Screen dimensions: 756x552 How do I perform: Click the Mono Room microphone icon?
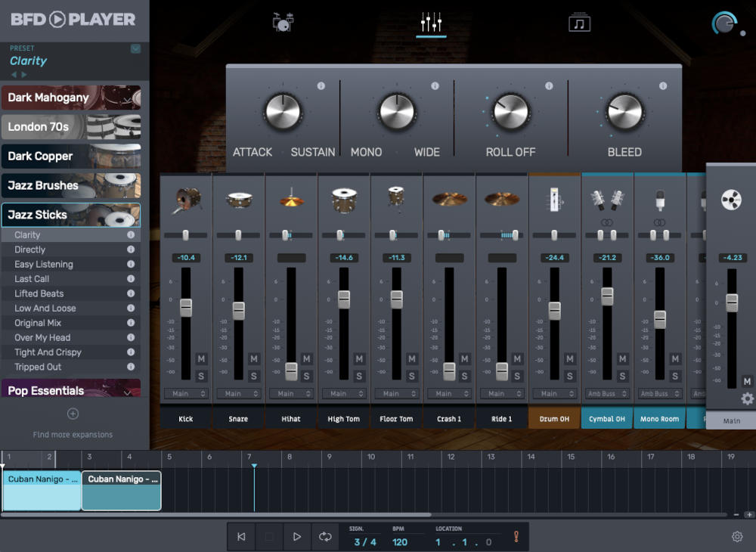click(x=659, y=198)
